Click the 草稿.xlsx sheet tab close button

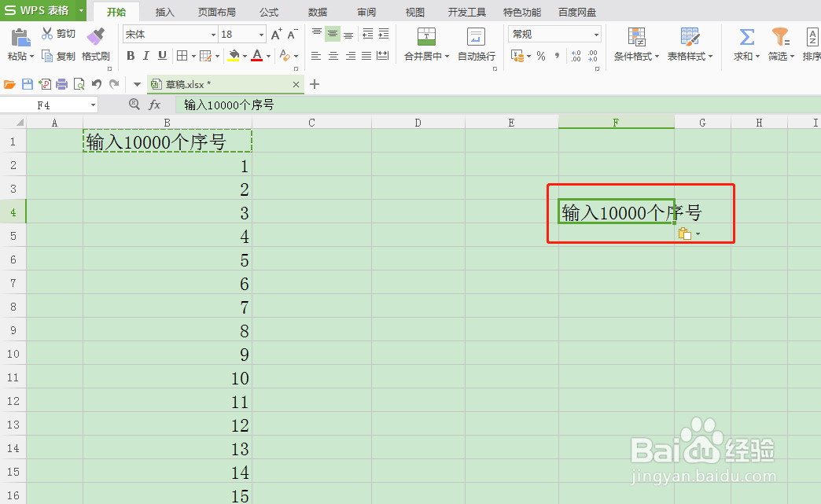point(296,84)
